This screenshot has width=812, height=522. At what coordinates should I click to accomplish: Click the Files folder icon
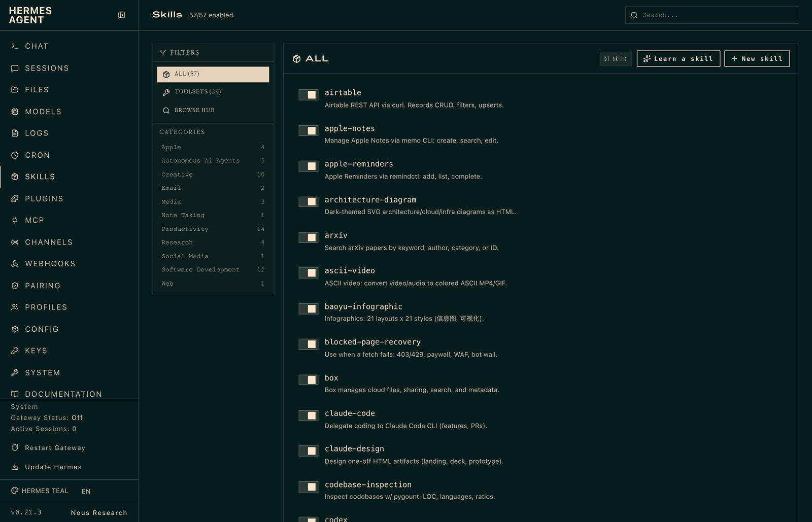[x=15, y=90]
